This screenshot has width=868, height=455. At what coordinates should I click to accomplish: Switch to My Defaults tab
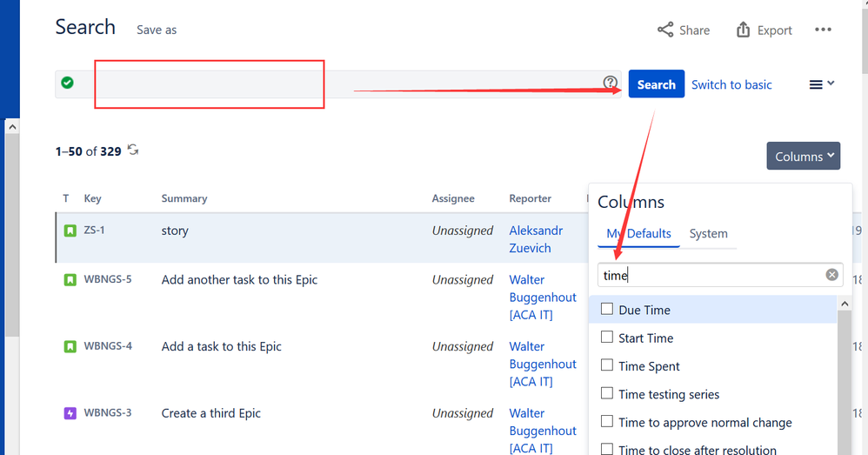[x=638, y=233]
